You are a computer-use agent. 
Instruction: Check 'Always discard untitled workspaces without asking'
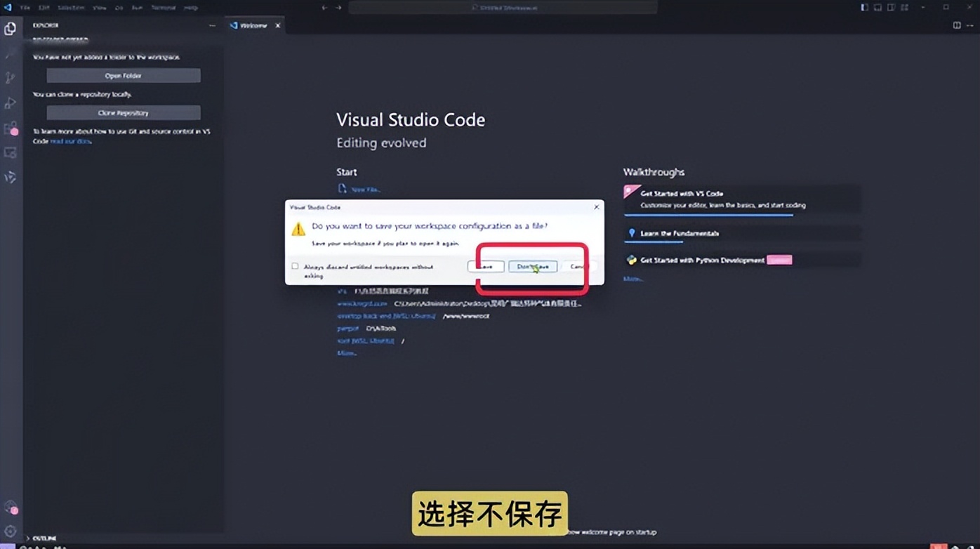tap(295, 266)
